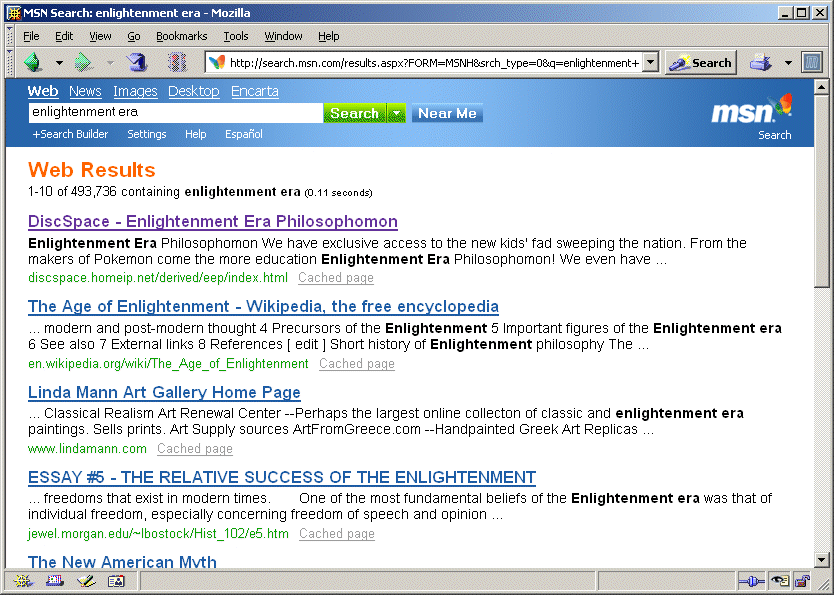Open the Wikipedia Age of Enlightenment result
The height and width of the screenshot is (595, 834).
[263, 307]
